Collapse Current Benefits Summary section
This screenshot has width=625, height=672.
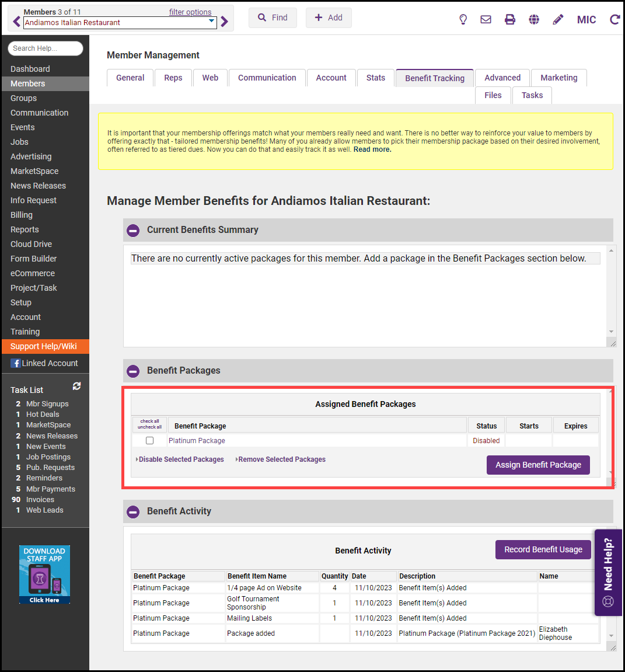(x=133, y=230)
